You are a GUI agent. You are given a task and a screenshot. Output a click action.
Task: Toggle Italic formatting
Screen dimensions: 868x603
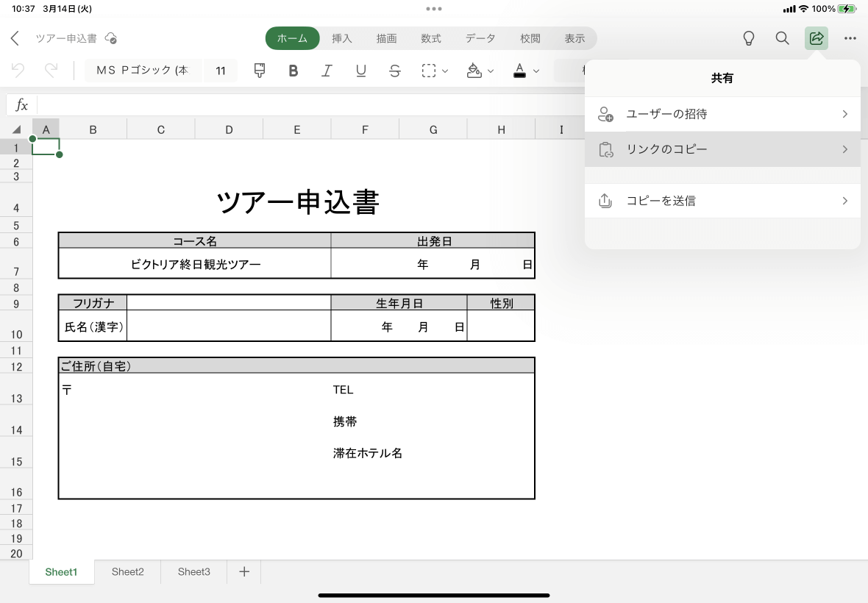(327, 71)
